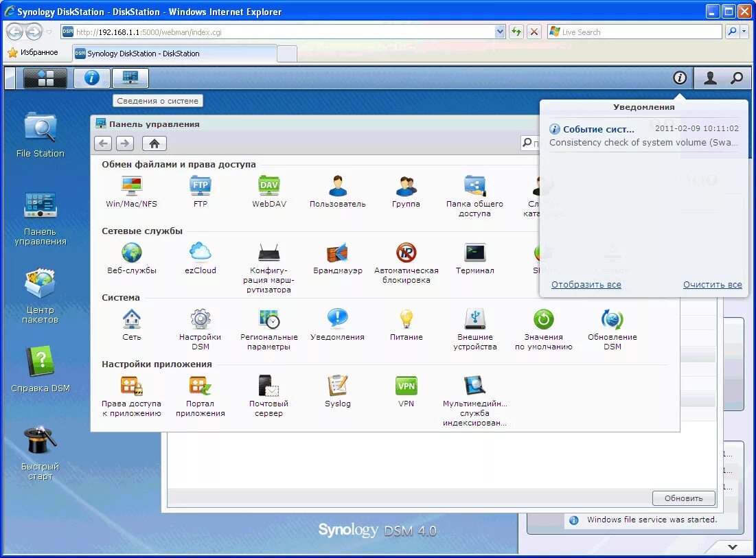The height and width of the screenshot is (558, 756).
Task: Expand the search provider dropdown
Action: point(744,32)
